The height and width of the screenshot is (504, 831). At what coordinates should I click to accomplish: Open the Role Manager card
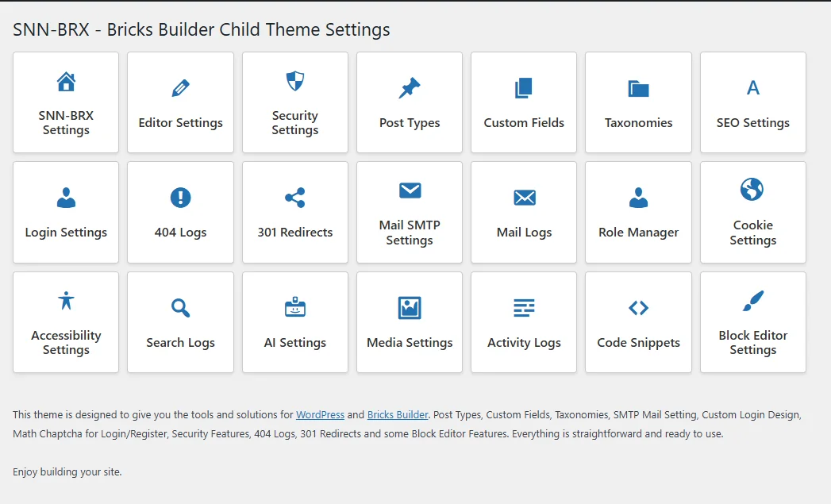click(638, 213)
